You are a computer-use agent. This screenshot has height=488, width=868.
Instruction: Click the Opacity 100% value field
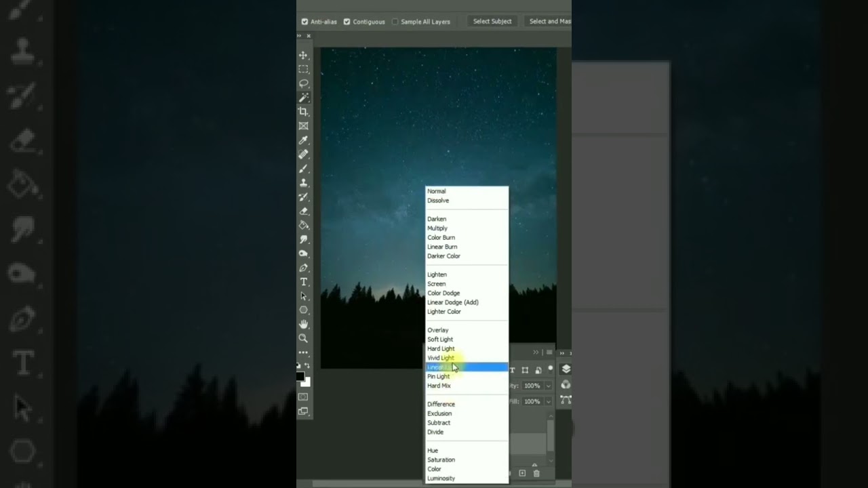[x=532, y=386]
